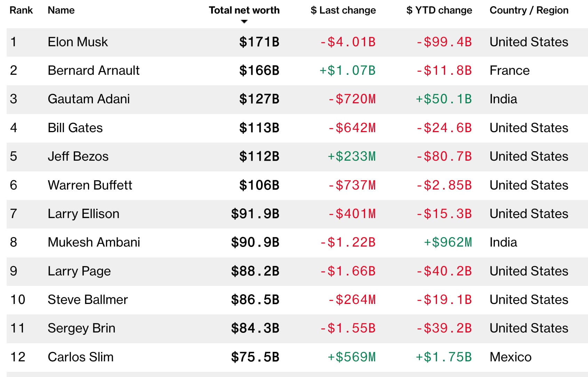Sort table by Name column header
The width and height of the screenshot is (588, 377).
(x=61, y=10)
